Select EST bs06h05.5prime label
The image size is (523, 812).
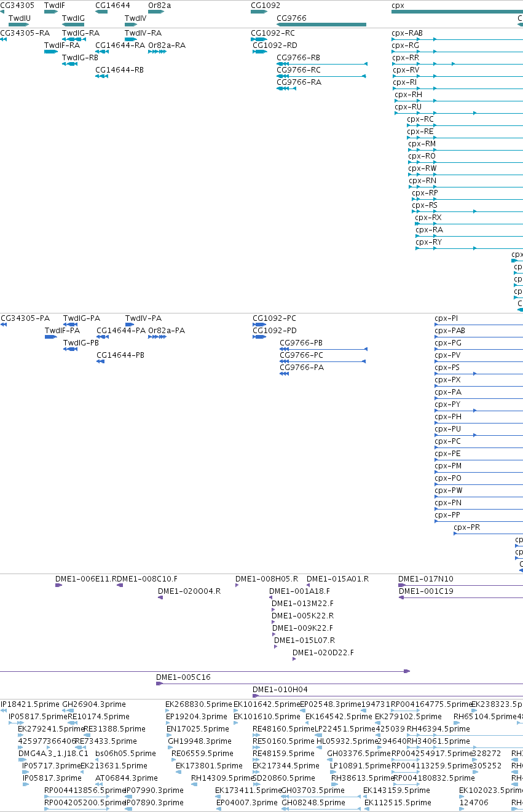coord(125,754)
